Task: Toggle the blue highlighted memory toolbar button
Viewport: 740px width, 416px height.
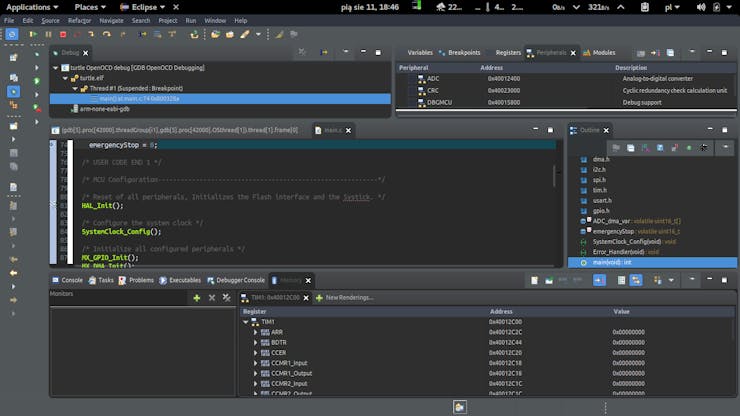Action: point(599,280)
